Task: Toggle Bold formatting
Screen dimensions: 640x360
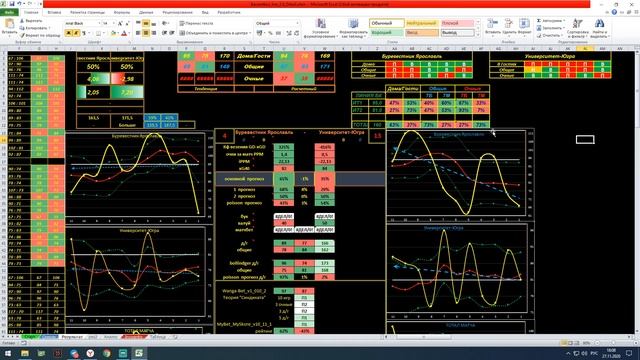Action: tap(69, 33)
